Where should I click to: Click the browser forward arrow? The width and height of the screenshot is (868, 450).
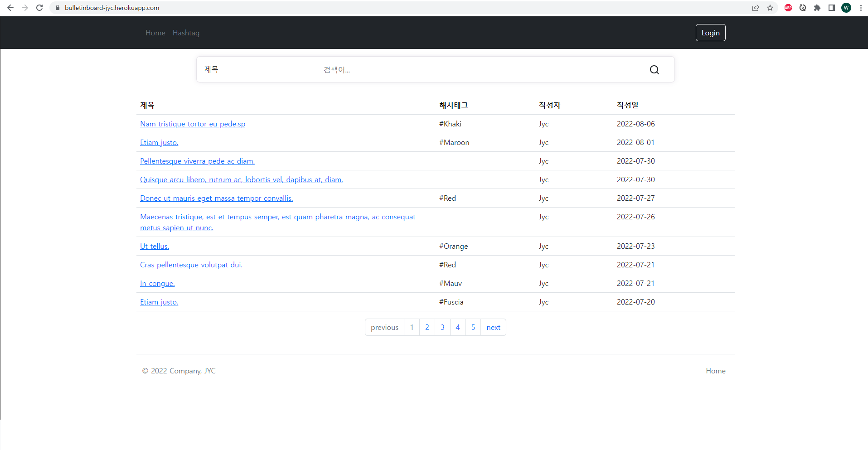[25, 8]
